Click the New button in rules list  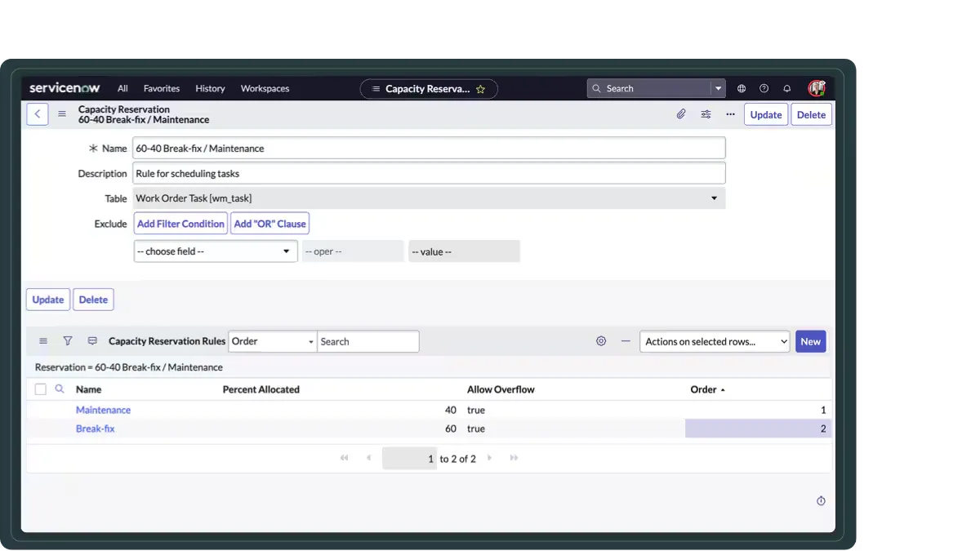[810, 342]
